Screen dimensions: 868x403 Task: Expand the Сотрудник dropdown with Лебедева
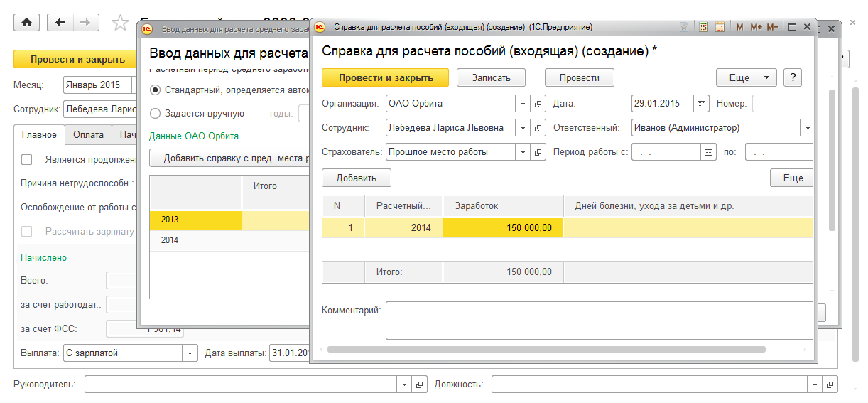(x=523, y=128)
